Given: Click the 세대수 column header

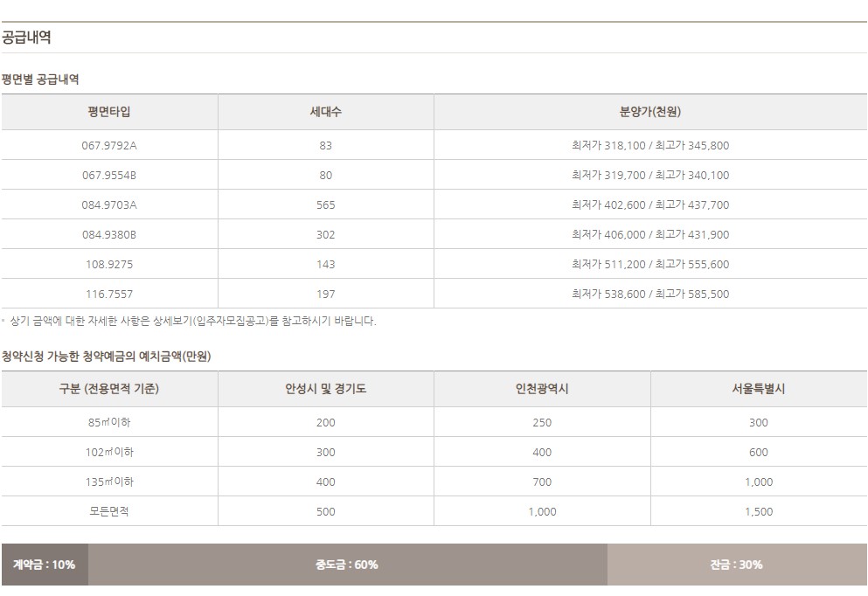Looking at the screenshot, I should click(x=325, y=112).
